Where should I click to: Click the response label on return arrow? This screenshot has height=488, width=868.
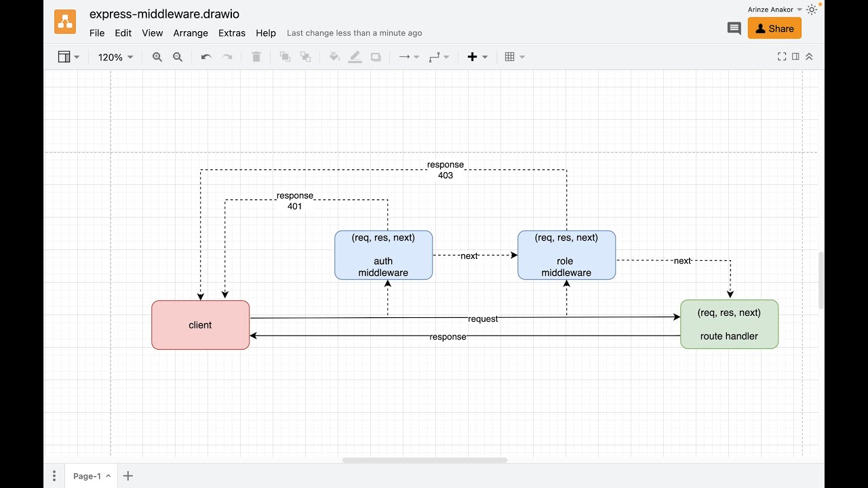[x=448, y=337]
